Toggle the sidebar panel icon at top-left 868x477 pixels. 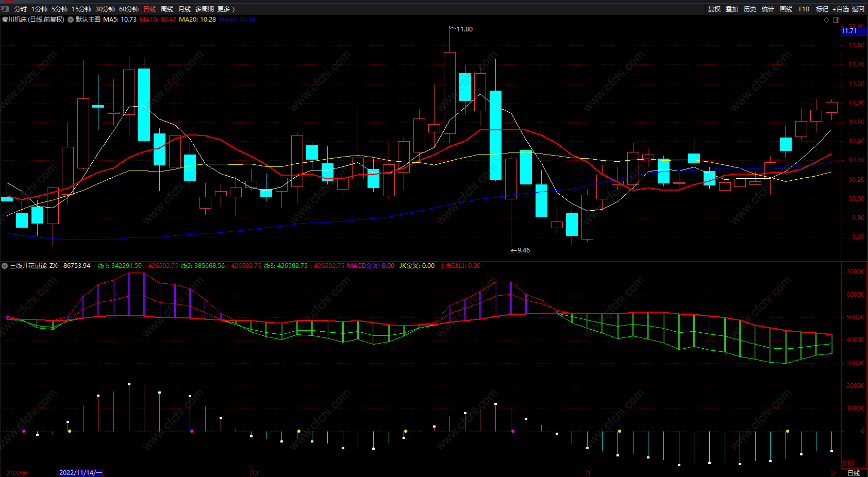coord(5,9)
